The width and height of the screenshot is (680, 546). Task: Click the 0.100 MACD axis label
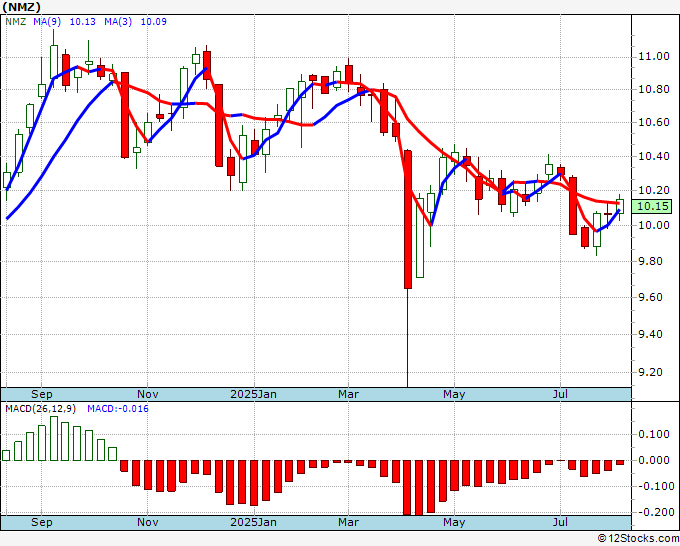pyautogui.click(x=654, y=434)
